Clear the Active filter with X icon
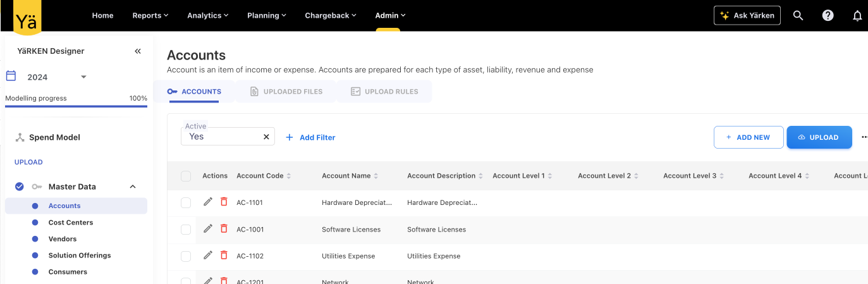868x284 pixels. tap(266, 137)
